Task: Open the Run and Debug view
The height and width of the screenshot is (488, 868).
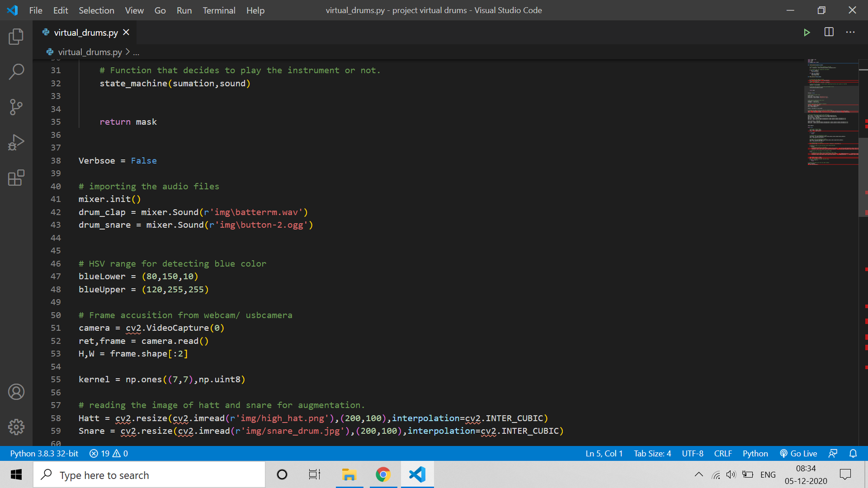Action: pyautogui.click(x=16, y=142)
